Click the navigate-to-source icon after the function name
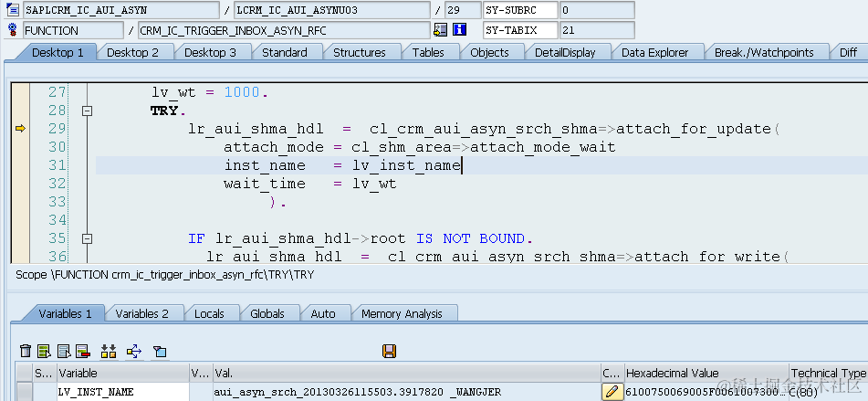 pos(440,30)
